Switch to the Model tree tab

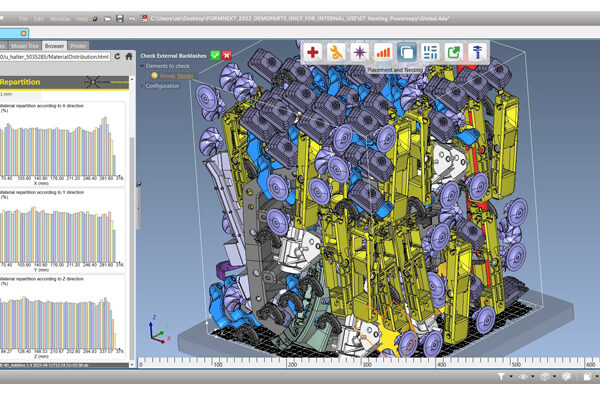click(24, 46)
